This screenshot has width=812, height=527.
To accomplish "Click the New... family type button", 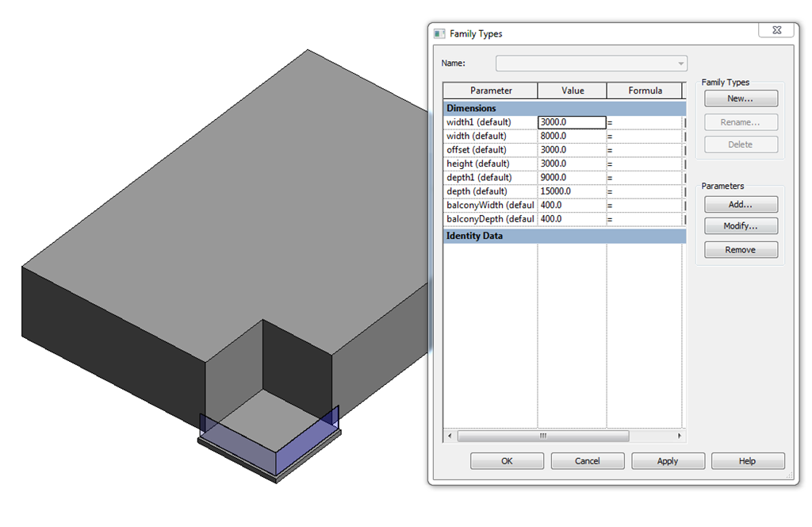I will tap(741, 98).
